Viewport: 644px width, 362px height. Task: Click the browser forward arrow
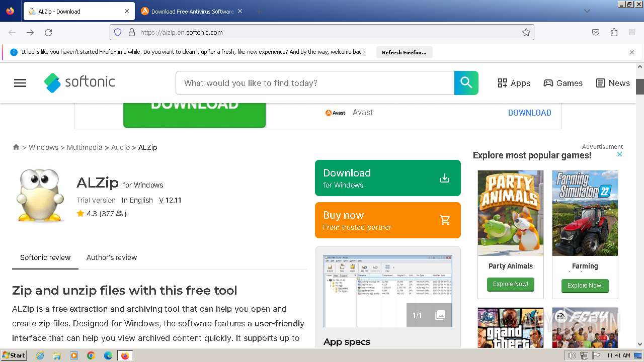tap(30, 32)
